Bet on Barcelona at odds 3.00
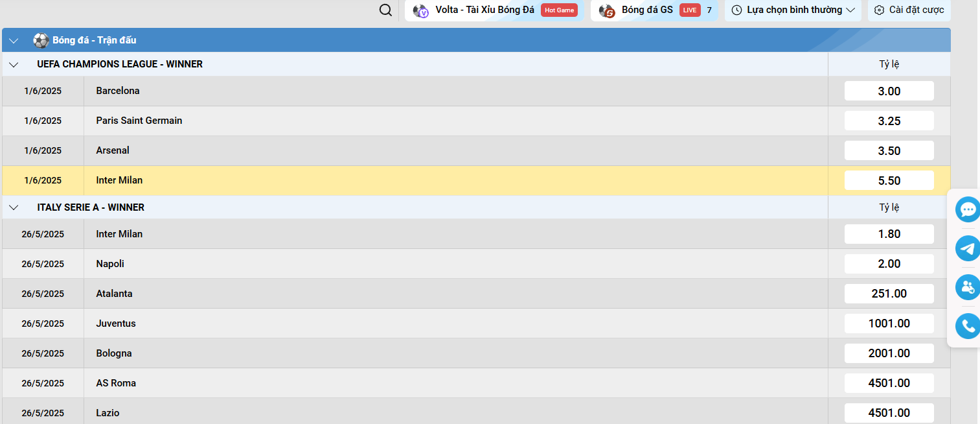The width and height of the screenshot is (980, 424). point(889,91)
